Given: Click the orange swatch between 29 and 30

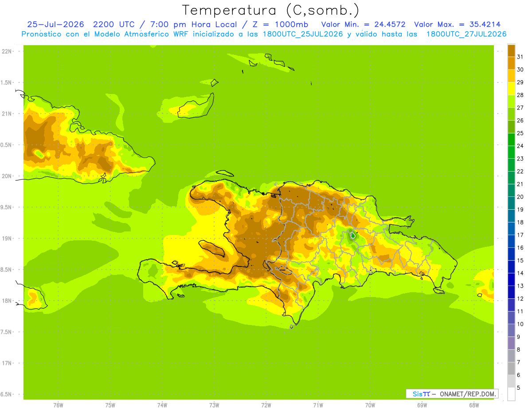Looking at the screenshot, I should pyautogui.click(x=511, y=75).
